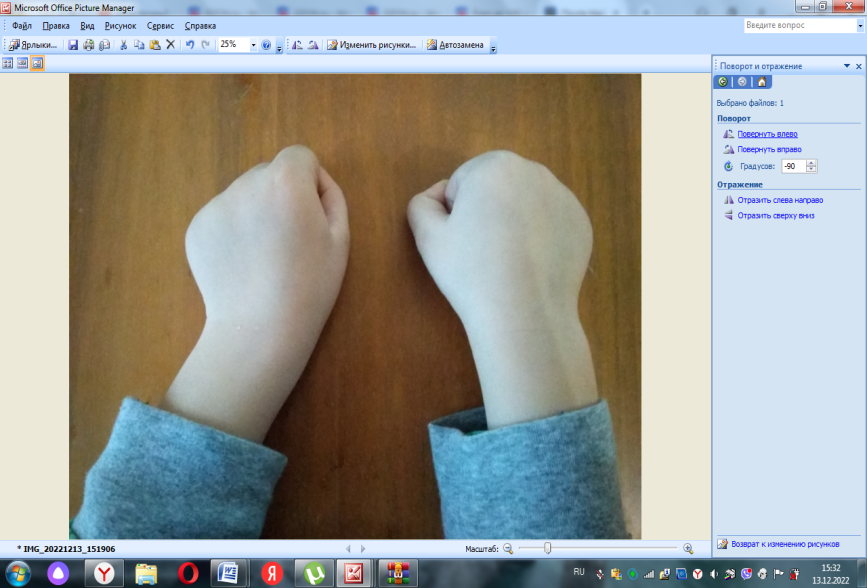Click the Масштаб zoom slider handle
The image size is (867, 588).
point(547,548)
